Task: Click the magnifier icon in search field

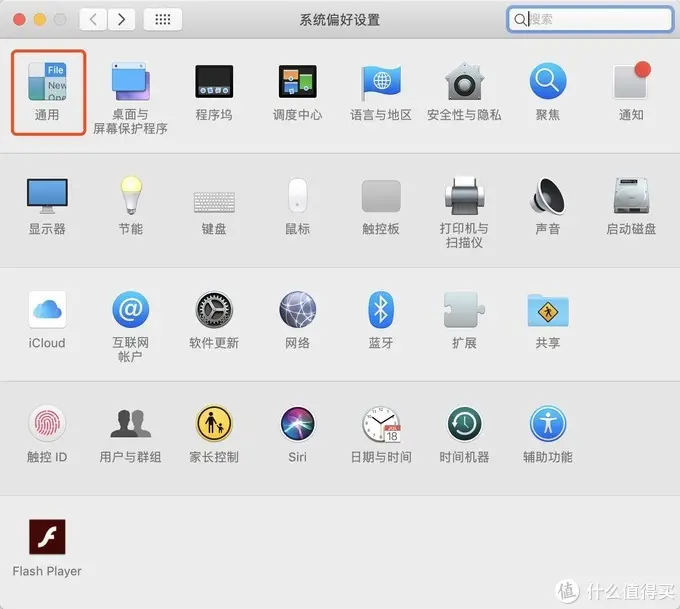Action: tap(520, 20)
